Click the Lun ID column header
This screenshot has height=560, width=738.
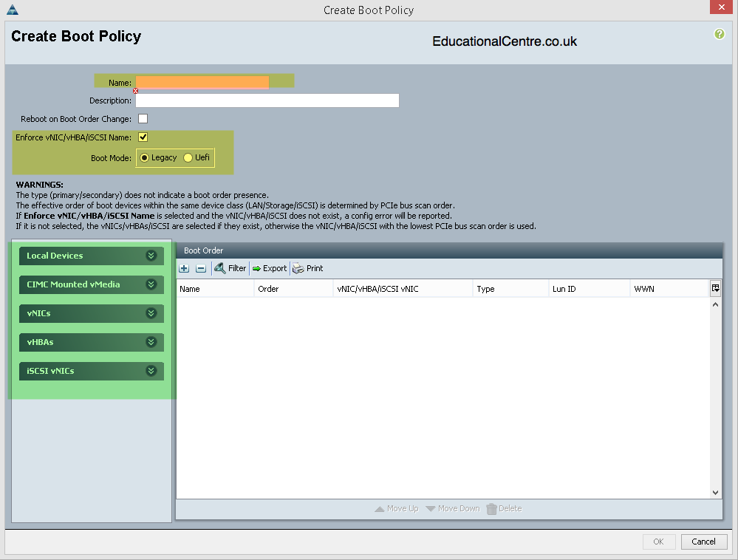click(x=590, y=289)
